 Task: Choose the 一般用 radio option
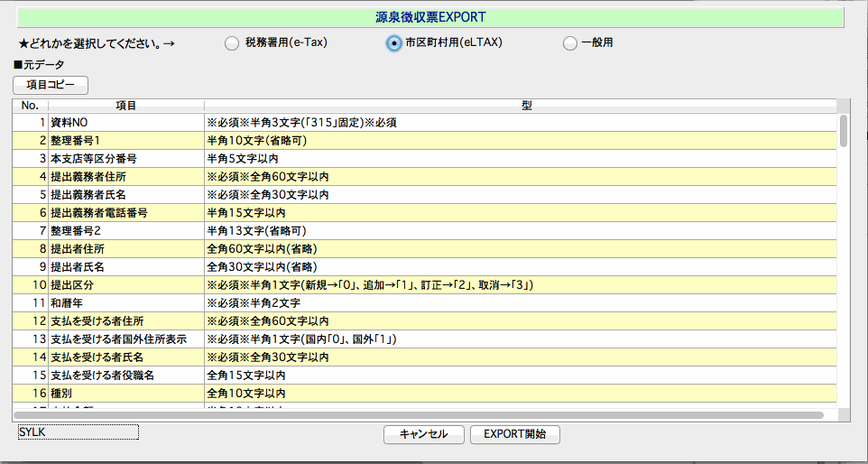coord(569,42)
